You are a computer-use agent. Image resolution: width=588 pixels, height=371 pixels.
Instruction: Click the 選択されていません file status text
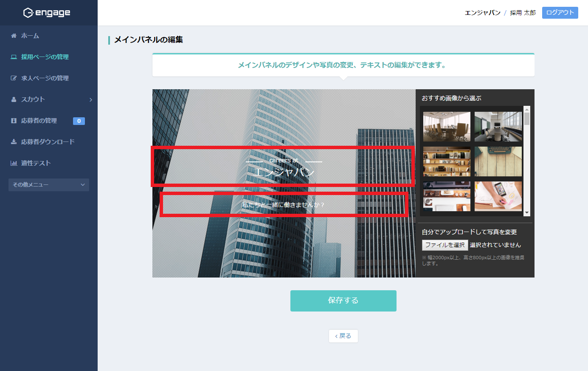pos(495,245)
